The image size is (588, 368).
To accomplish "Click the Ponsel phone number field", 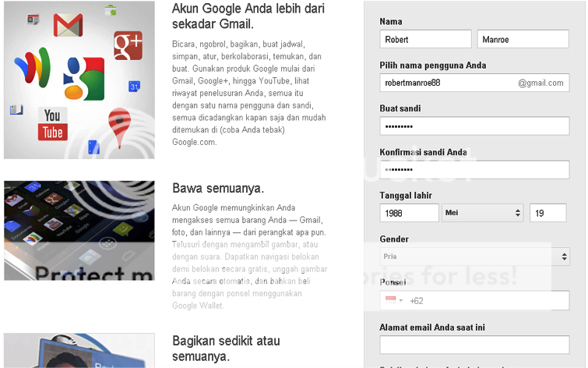I will point(475,300).
